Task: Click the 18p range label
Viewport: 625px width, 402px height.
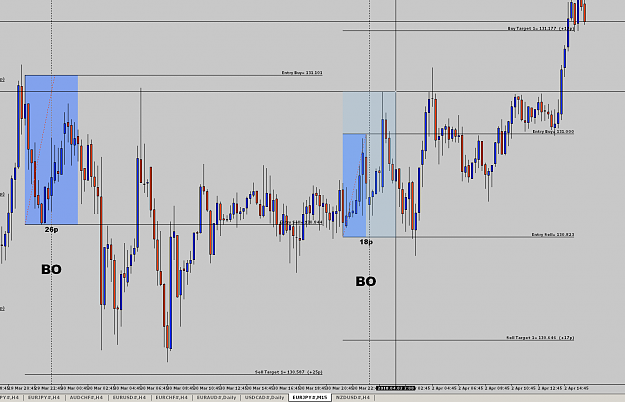Action: pyautogui.click(x=366, y=242)
